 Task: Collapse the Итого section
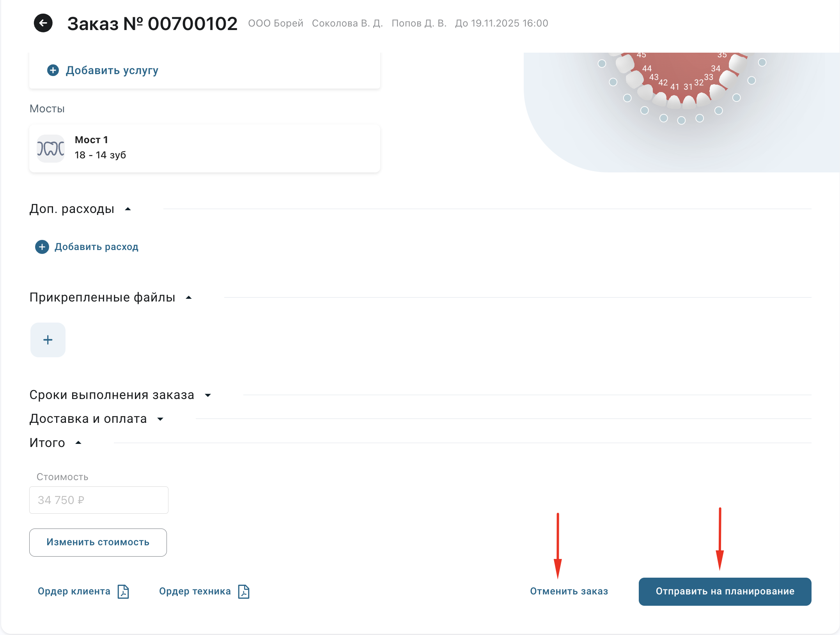[78, 443]
